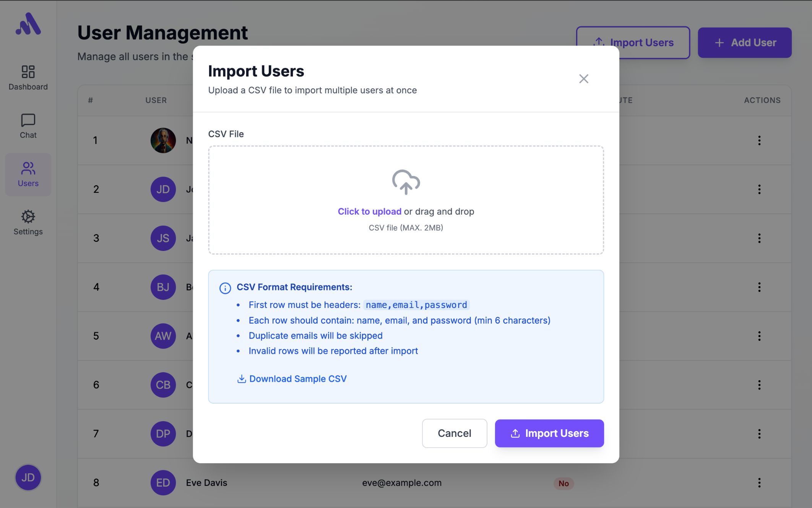Click the purple Import Users submit button

pos(549,433)
